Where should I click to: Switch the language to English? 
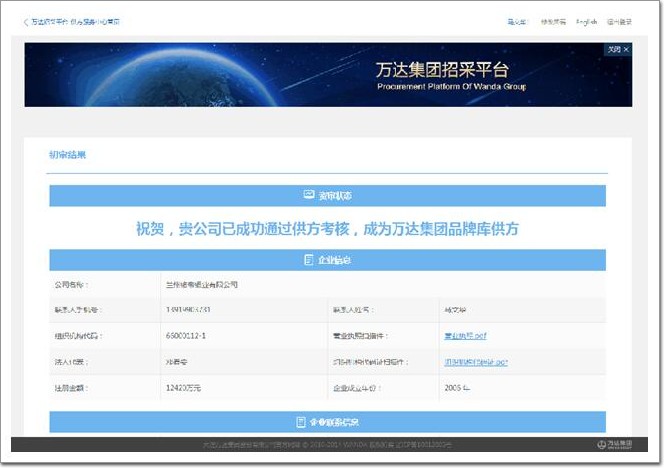tap(587, 22)
